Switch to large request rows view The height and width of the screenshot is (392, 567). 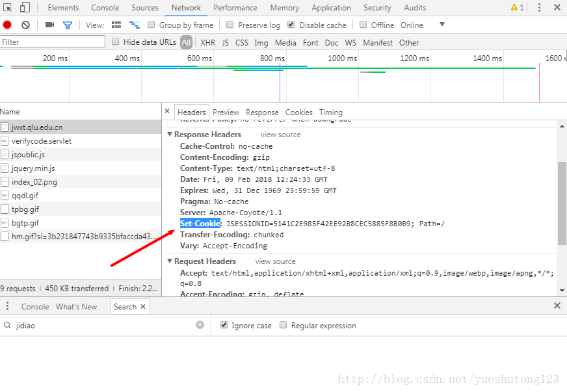(x=116, y=25)
